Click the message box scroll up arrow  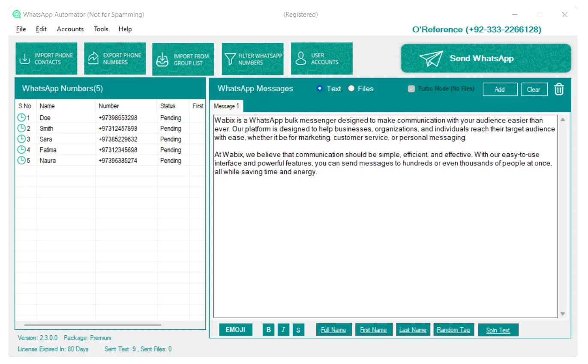(563, 119)
